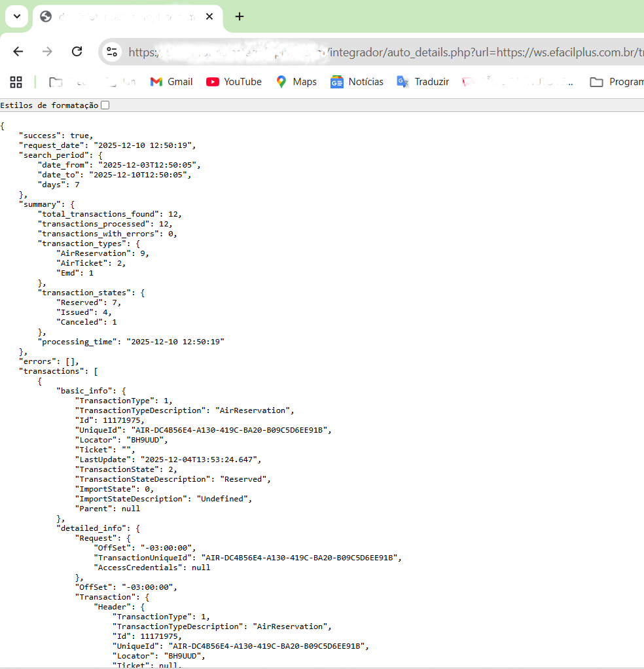Reload the current page
The width and height of the screenshot is (644, 669).
click(77, 51)
